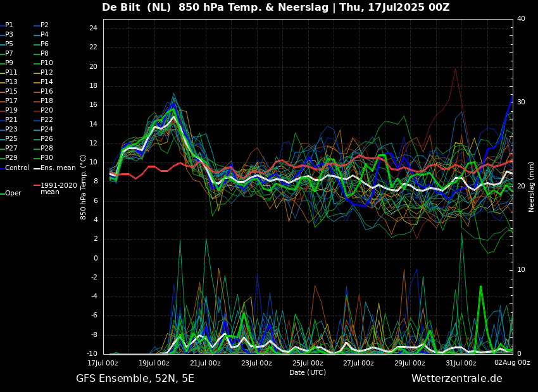Select the P16 legend entry
The width and height of the screenshot is (538, 392).
pyautogui.click(x=43, y=92)
